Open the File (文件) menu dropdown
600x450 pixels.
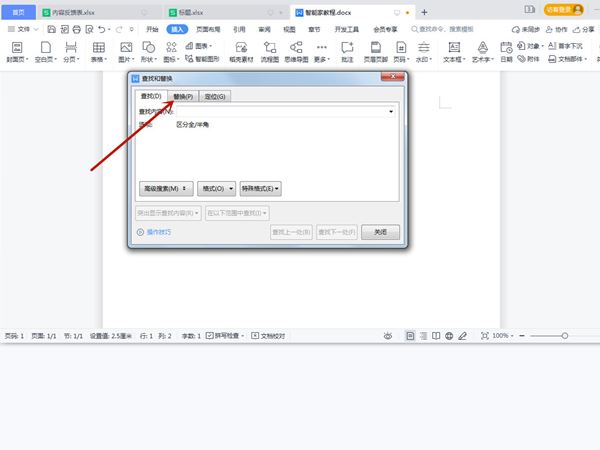23,29
